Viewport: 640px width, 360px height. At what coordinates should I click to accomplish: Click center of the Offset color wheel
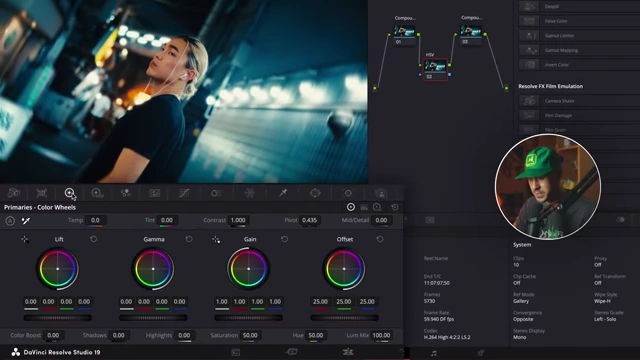(344, 269)
